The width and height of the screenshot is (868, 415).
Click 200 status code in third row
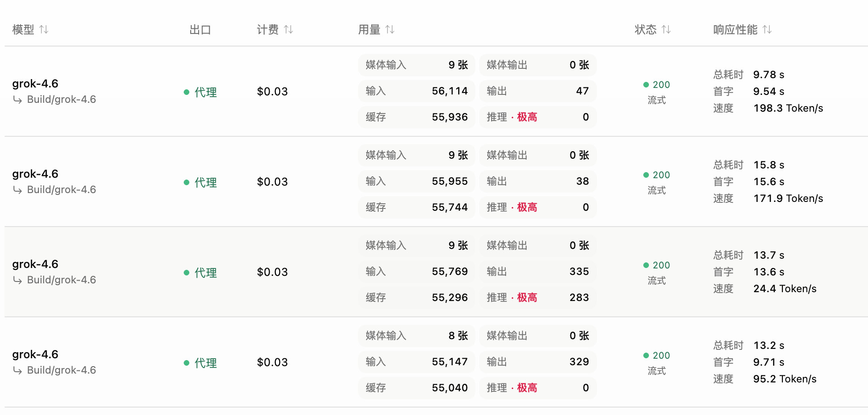[661, 265]
